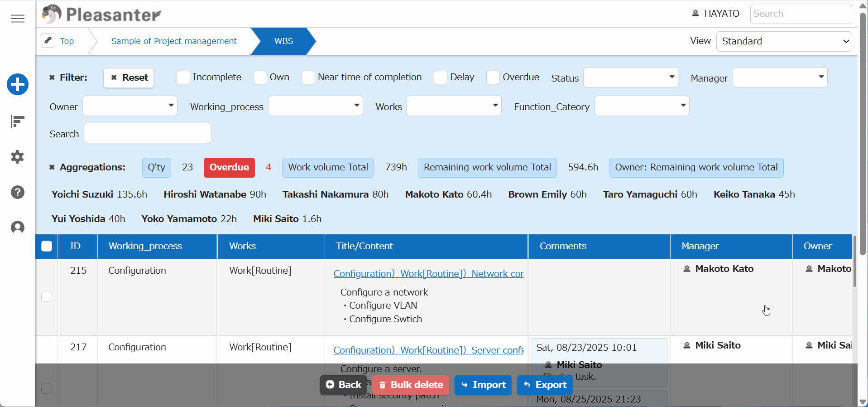Select the checkbox for row 215
The width and height of the screenshot is (868, 407).
point(47,296)
